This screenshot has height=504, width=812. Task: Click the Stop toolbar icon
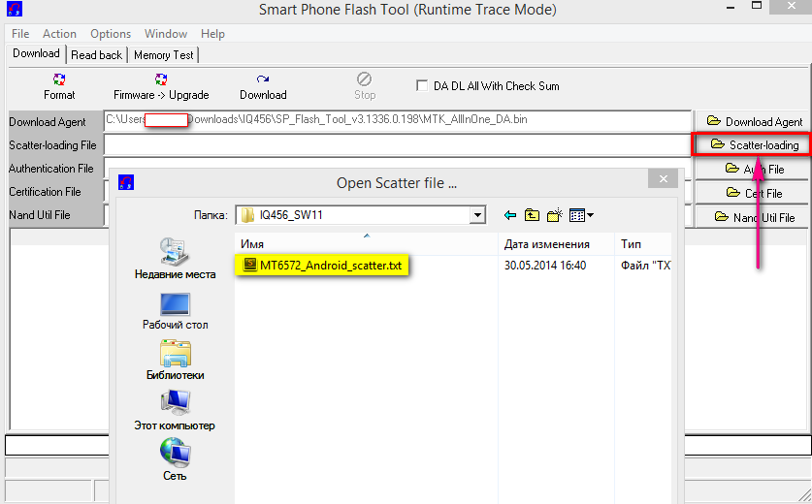coord(365,85)
